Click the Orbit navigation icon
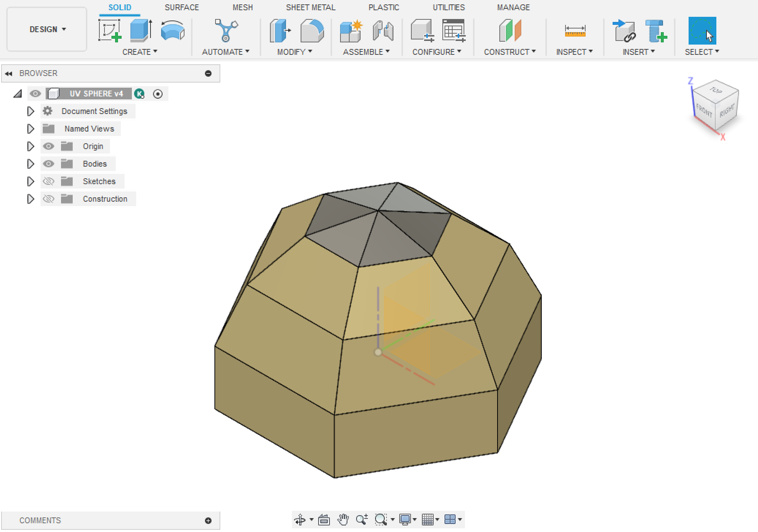This screenshot has height=532, width=758. [300, 519]
